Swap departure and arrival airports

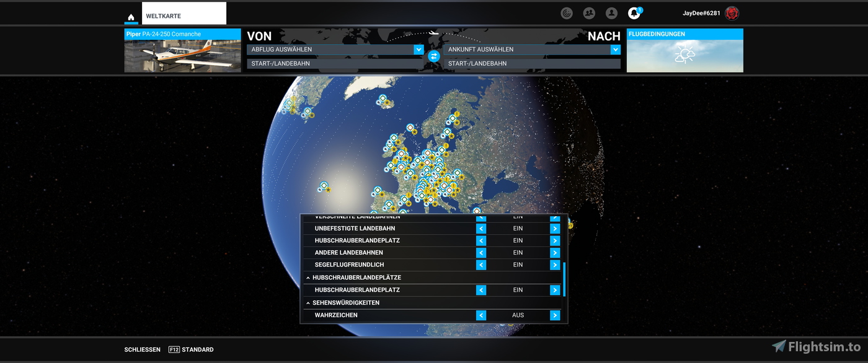click(x=434, y=56)
